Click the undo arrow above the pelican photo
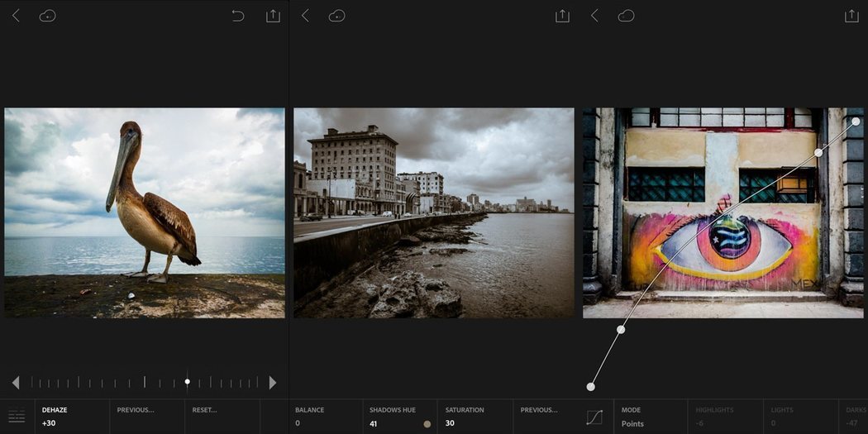868x434 pixels. (x=238, y=16)
